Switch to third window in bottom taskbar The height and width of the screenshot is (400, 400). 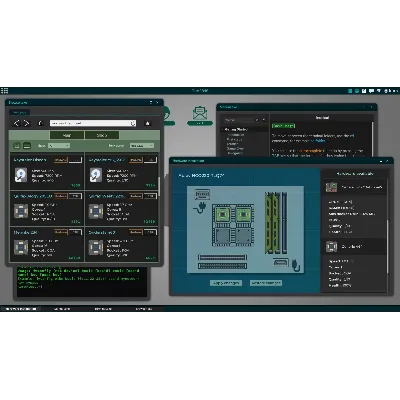103,309
